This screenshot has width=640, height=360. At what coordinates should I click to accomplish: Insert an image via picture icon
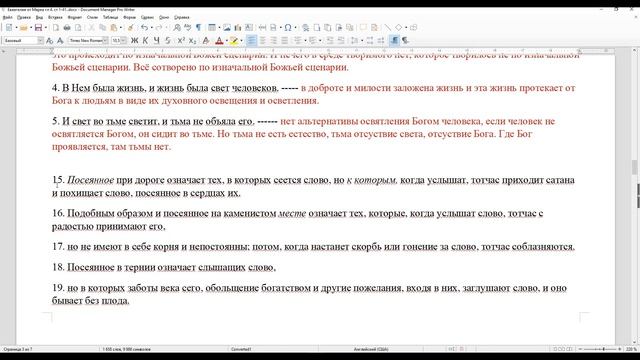coord(227,28)
